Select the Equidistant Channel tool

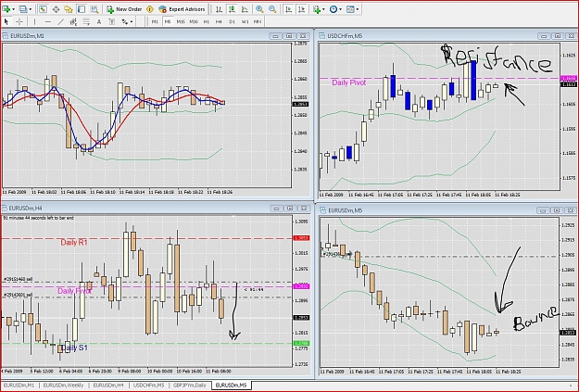pos(73,22)
